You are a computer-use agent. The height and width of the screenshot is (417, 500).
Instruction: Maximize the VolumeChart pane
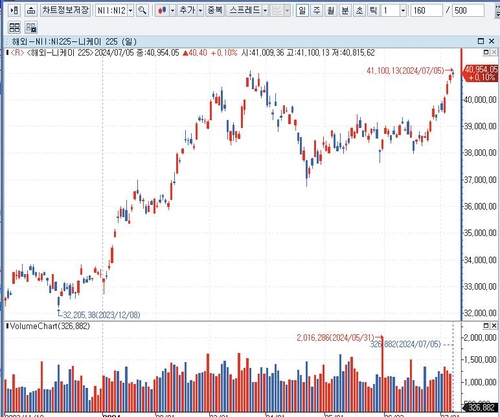[486, 325]
